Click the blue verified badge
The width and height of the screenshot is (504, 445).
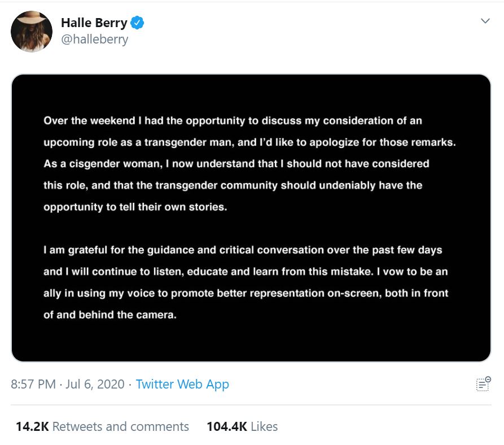tap(138, 23)
